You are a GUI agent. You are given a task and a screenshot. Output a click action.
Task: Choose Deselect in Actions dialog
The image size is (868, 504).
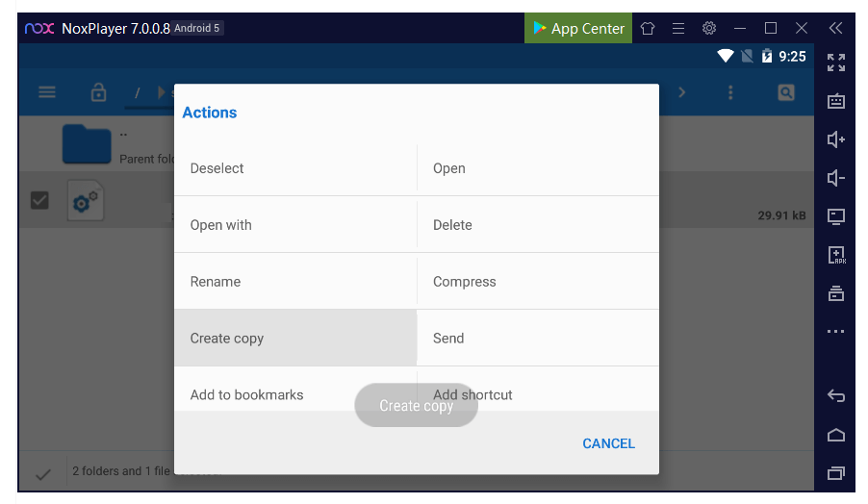point(295,168)
